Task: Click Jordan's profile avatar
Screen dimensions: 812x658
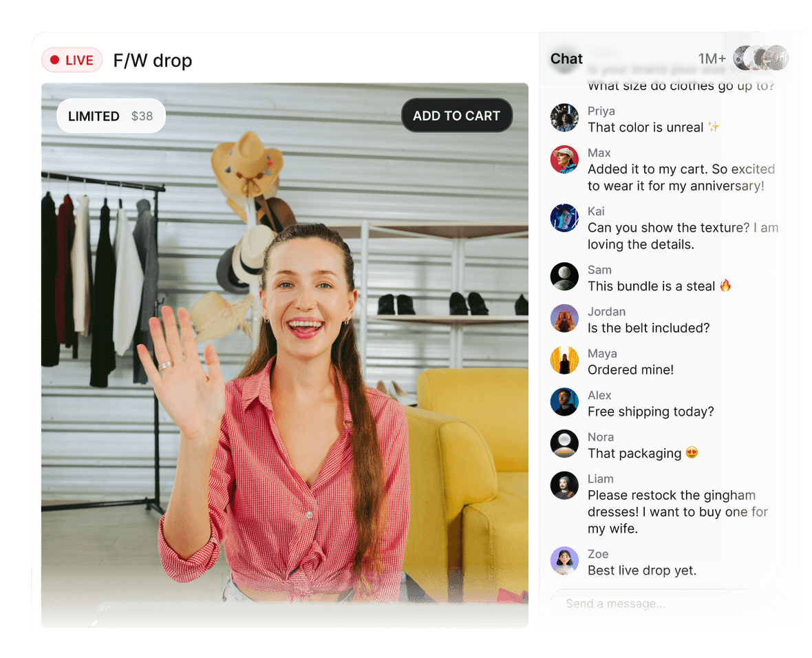Action: click(x=564, y=318)
